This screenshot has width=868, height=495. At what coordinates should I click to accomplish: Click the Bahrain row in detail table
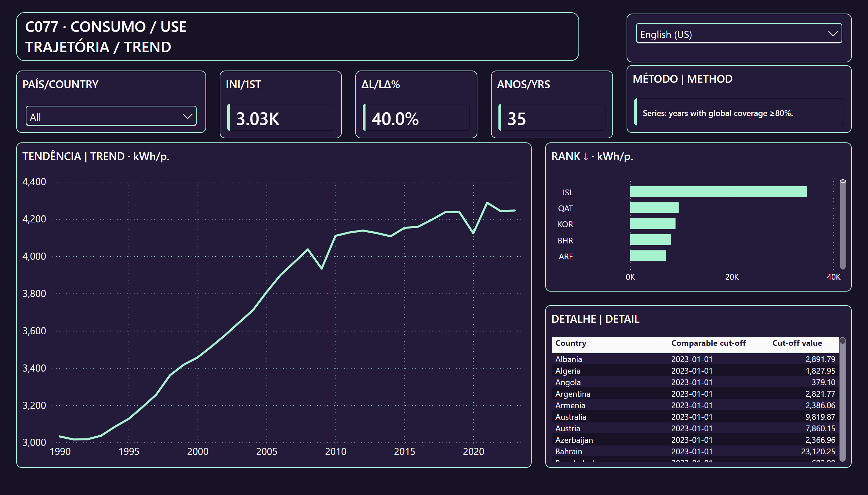[x=695, y=452]
